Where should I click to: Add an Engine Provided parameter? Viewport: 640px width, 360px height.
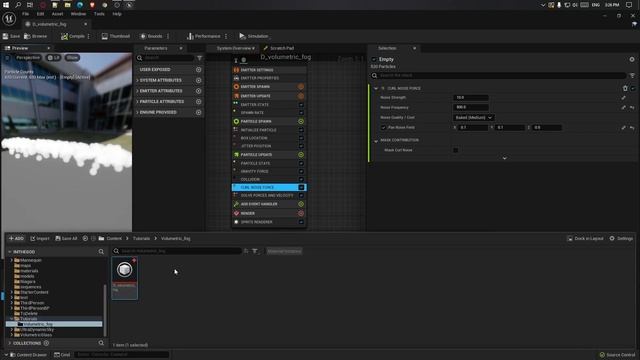[198, 112]
